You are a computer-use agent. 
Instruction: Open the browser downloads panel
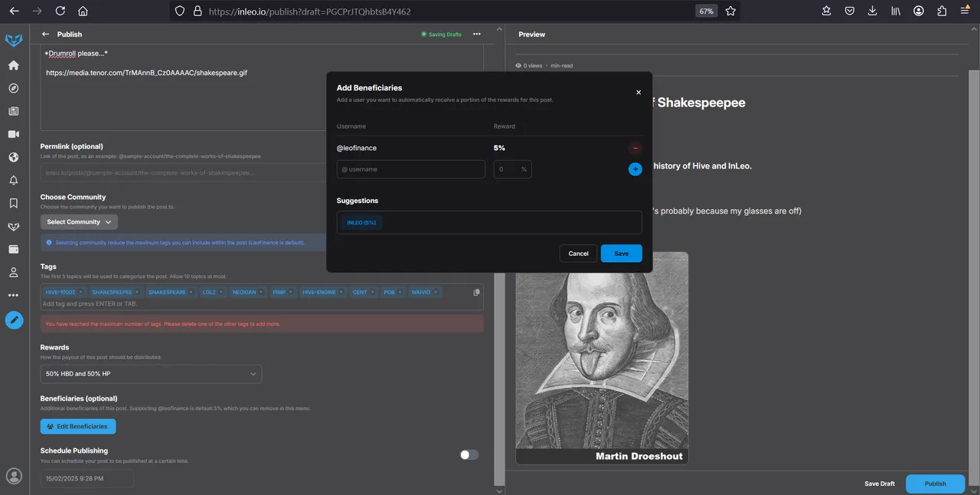(873, 11)
